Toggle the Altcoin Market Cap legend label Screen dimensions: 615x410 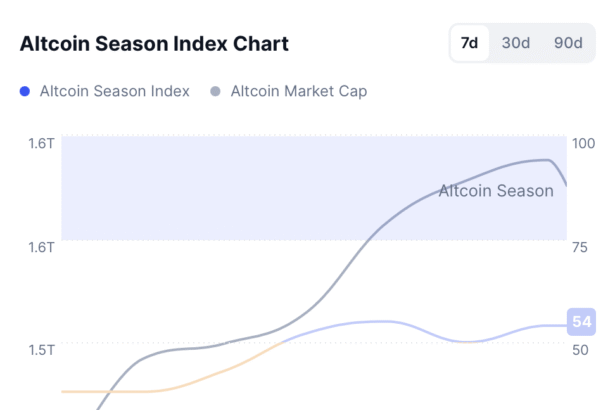(x=298, y=92)
